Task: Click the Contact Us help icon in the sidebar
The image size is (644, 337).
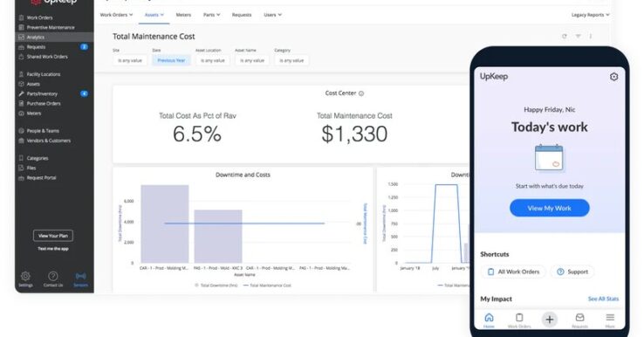Action: [x=53, y=276]
